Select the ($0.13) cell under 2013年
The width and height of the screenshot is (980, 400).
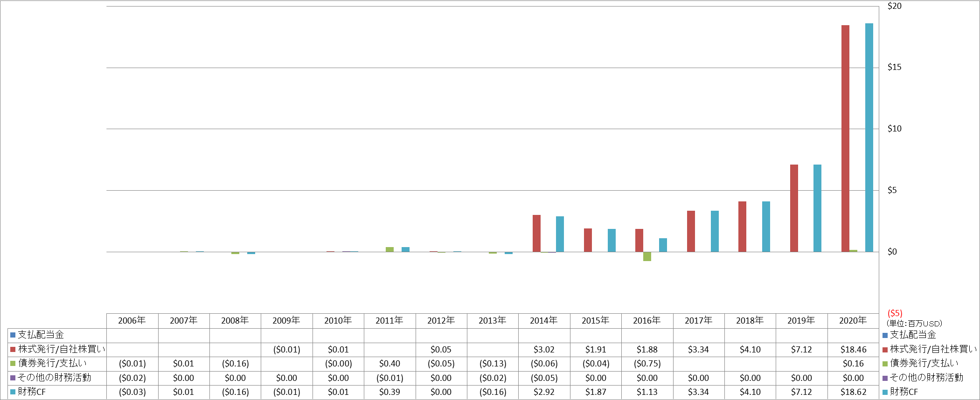pos(493,364)
